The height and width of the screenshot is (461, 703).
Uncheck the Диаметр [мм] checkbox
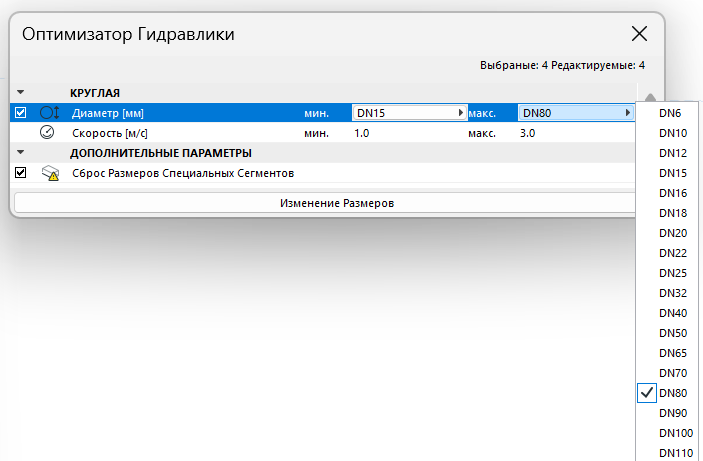click(21, 113)
